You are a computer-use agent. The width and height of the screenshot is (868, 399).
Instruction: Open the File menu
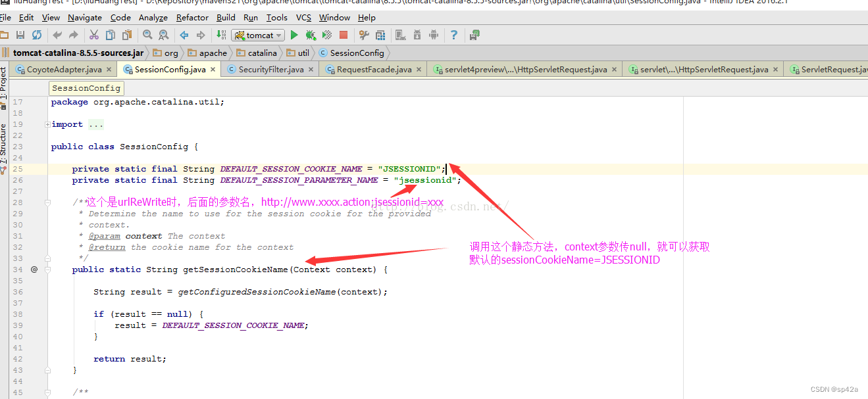click(5, 18)
